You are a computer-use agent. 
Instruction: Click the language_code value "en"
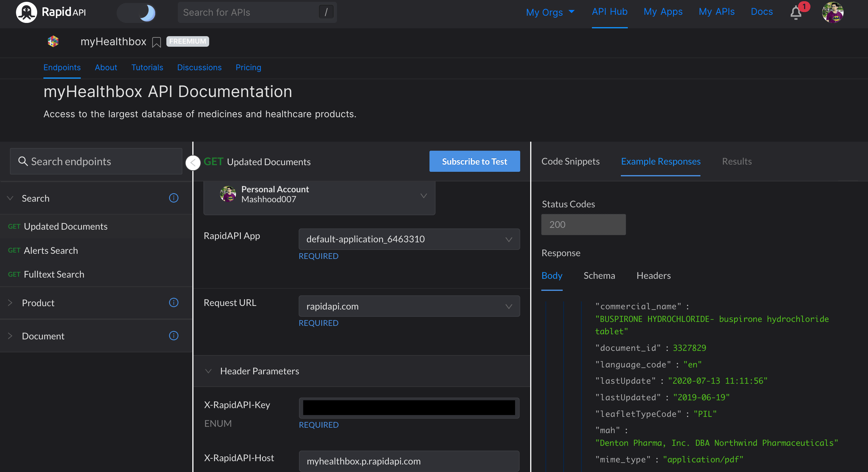coord(693,364)
